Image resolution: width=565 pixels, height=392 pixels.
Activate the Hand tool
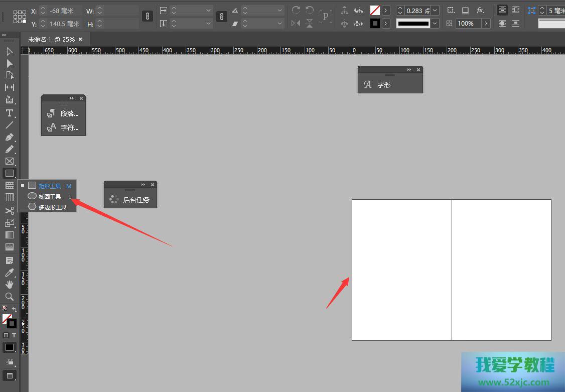9,284
